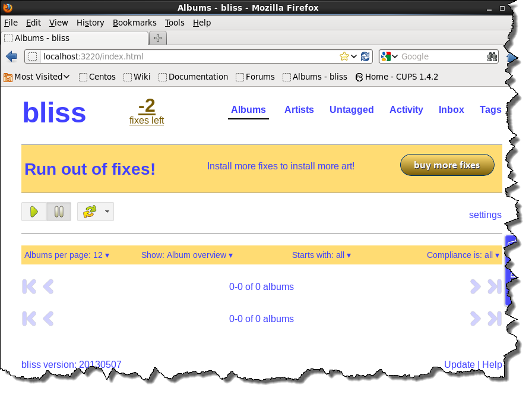Go to previous page in upper pager
This screenshot has height=394, width=532.
coord(49,286)
